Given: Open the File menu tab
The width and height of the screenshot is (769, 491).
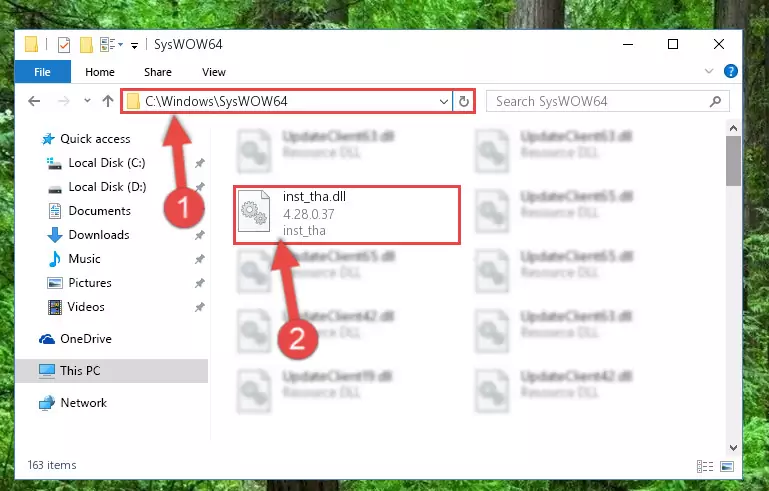Looking at the screenshot, I should tap(42, 72).
